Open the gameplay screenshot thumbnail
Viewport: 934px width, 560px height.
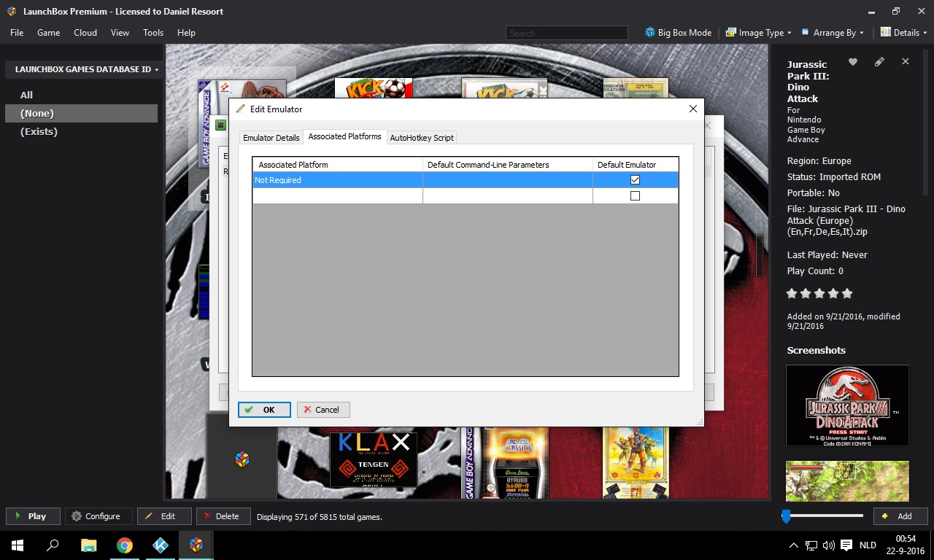click(847, 481)
